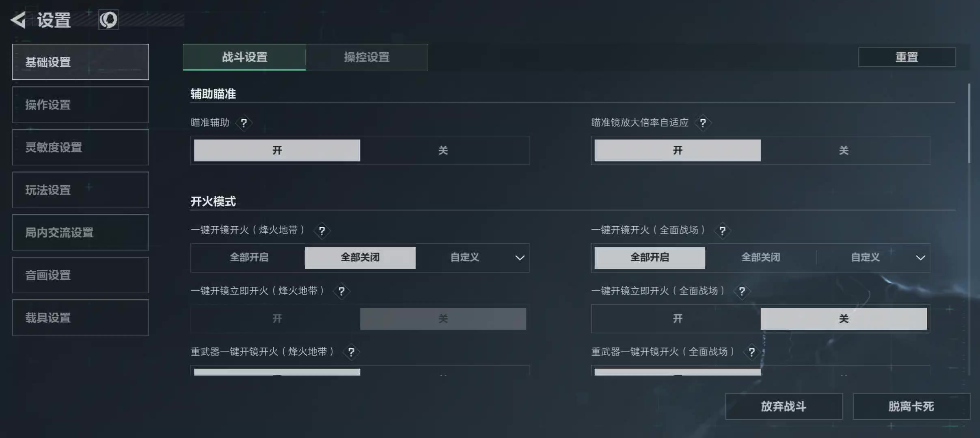This screenshot has width=980, height=438.
Task: Show help for 一键开镜立即开火（烽火地带）
Action: click(x=341, y=291)
